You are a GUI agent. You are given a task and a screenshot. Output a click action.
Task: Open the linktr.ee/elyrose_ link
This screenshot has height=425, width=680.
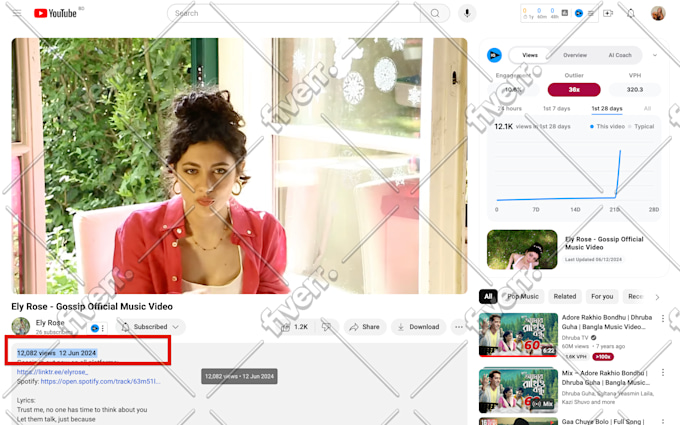pos(52,372)
